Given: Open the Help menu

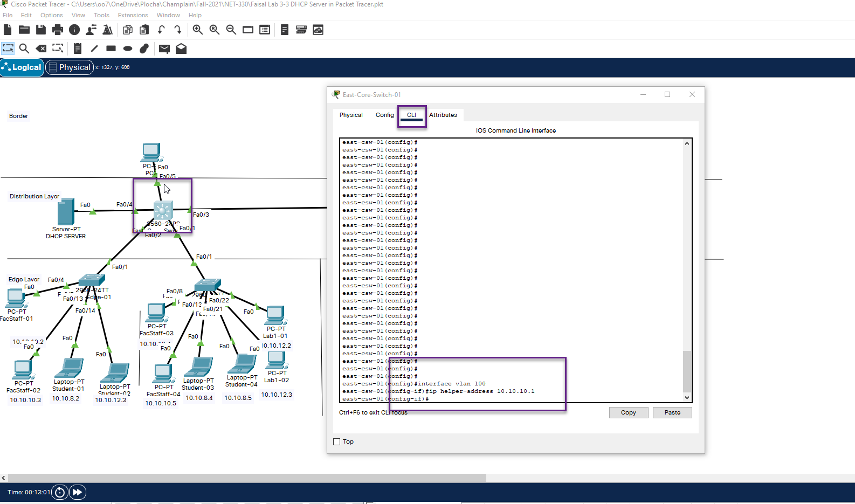Looking at the screenshot, I should coord(195,15).
